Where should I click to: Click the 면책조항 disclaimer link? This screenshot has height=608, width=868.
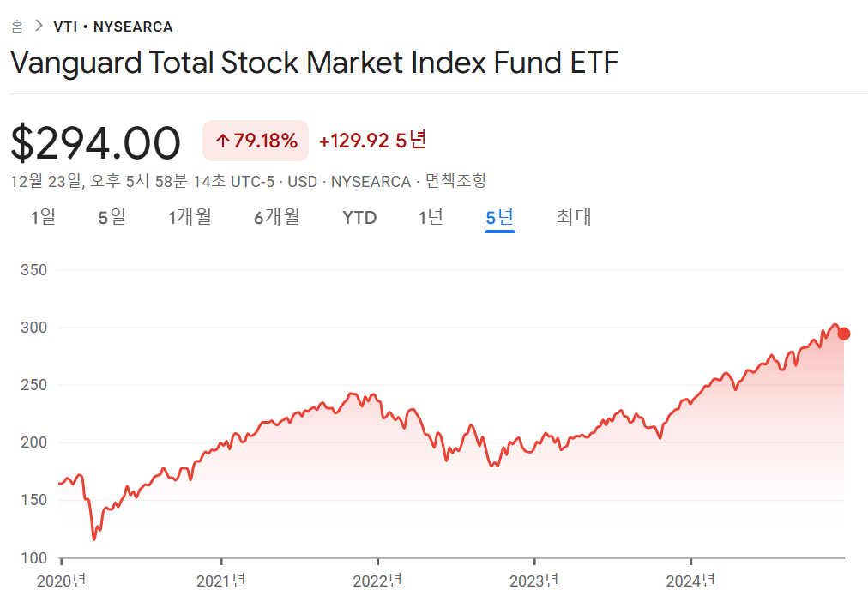click(456, 181)
